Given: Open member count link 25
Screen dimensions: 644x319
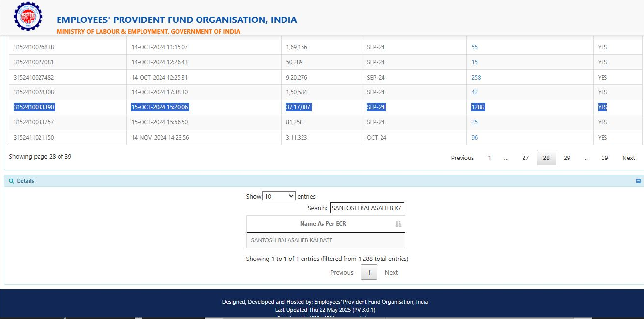Looking at the screenshot, I should coord(475,122).
